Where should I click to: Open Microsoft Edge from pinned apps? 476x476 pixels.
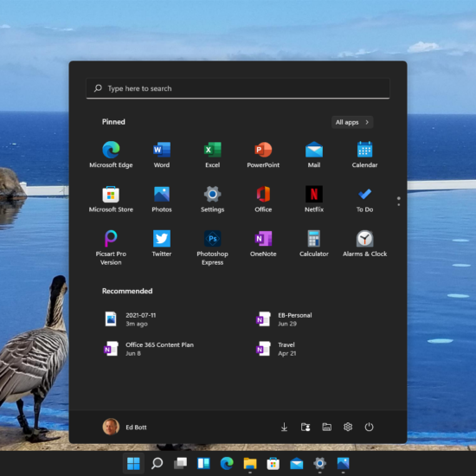pyautogui.click(x=111, y=155)
